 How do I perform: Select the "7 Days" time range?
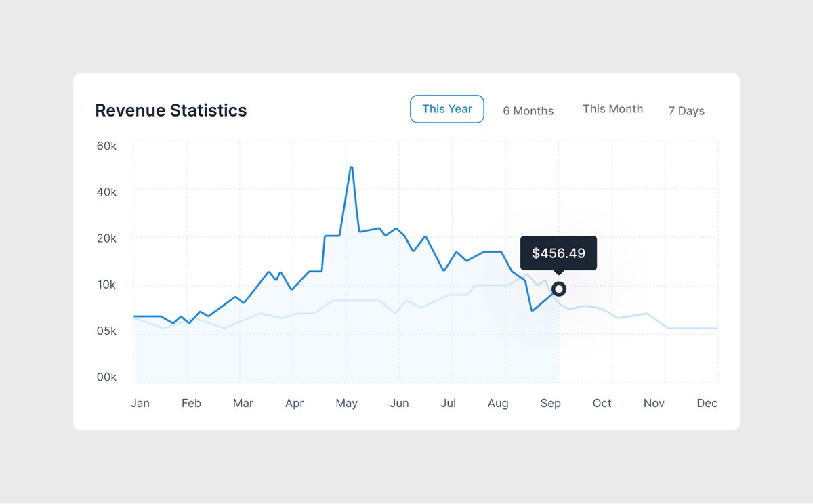click(686, 111)
